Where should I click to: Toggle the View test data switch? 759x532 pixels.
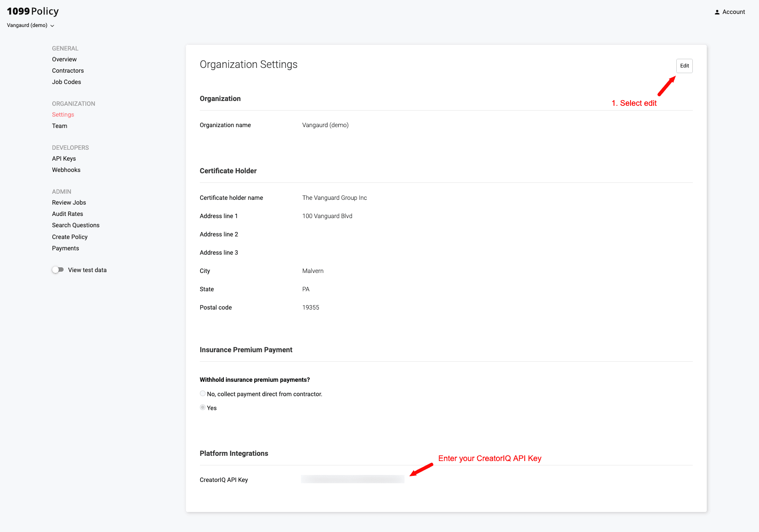[58, 270]
